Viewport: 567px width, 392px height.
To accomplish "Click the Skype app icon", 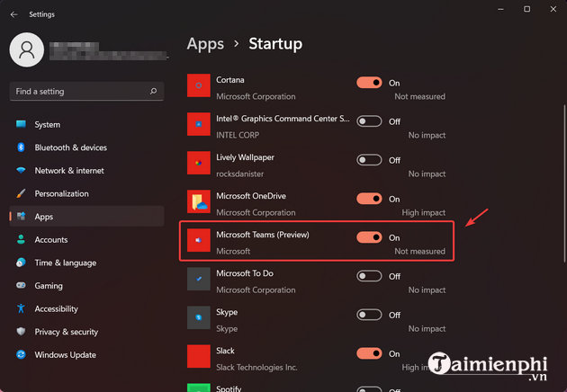I will point(199,317).
